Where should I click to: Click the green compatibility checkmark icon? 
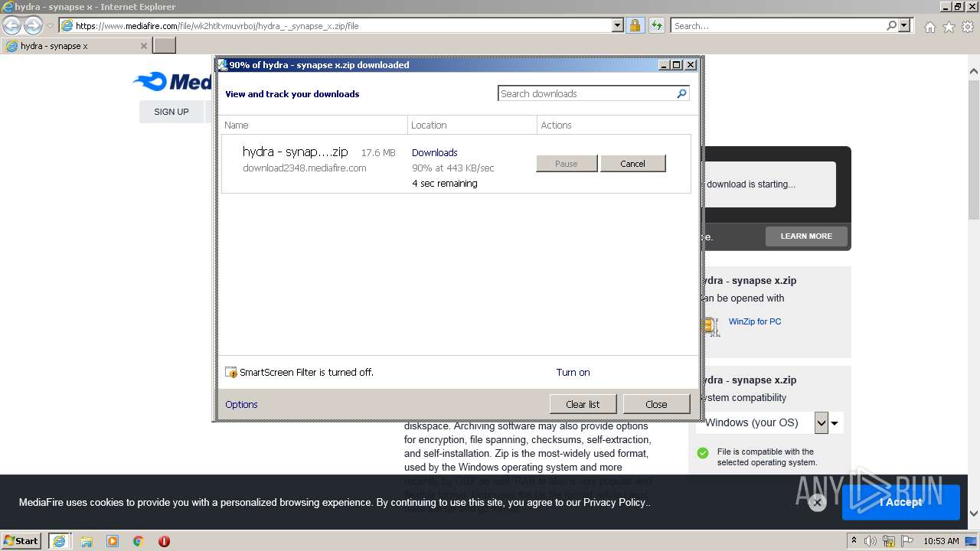[x=703, y=453]
